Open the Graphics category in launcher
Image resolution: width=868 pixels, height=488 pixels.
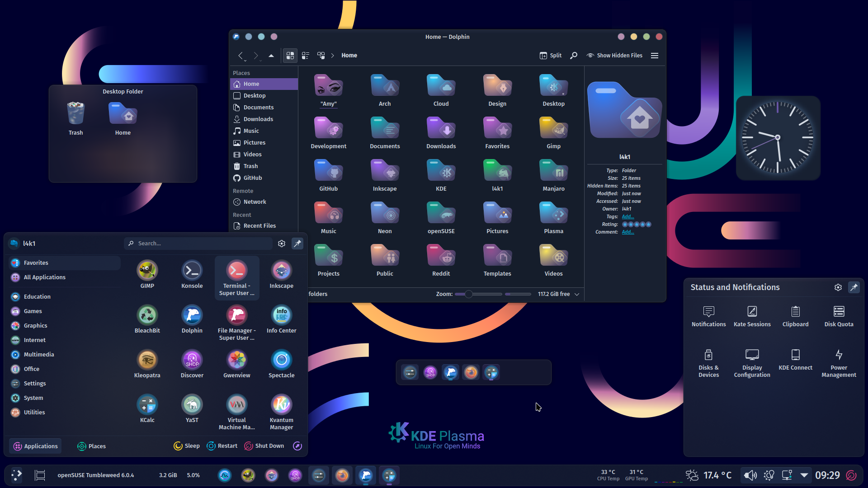[x=64, y=325]
